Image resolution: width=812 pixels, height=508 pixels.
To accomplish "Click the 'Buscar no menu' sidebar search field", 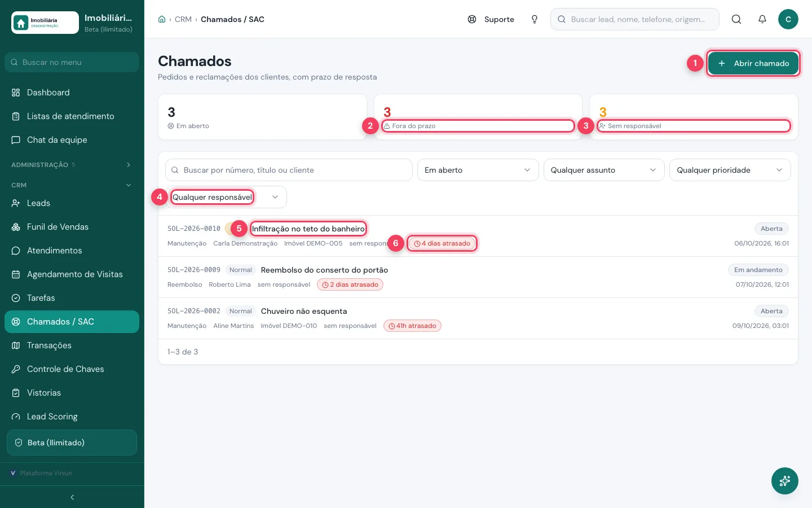I will coord(72,62).
